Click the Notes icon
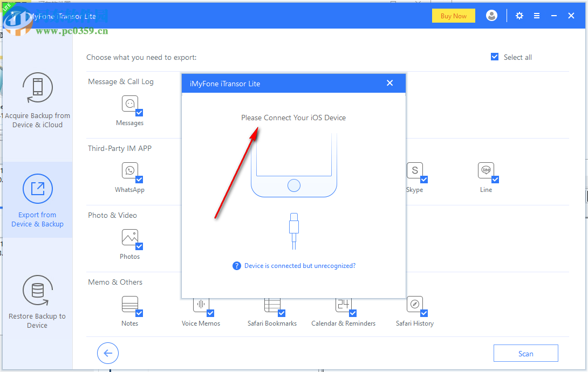This screenshot has width=588, height=372. [x=129, y=305]
